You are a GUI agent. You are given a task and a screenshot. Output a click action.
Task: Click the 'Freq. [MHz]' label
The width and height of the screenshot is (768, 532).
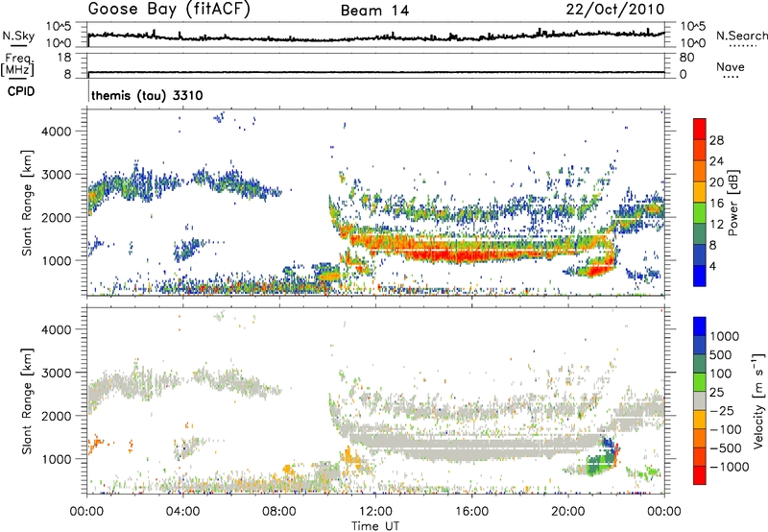tap(17, 65)
